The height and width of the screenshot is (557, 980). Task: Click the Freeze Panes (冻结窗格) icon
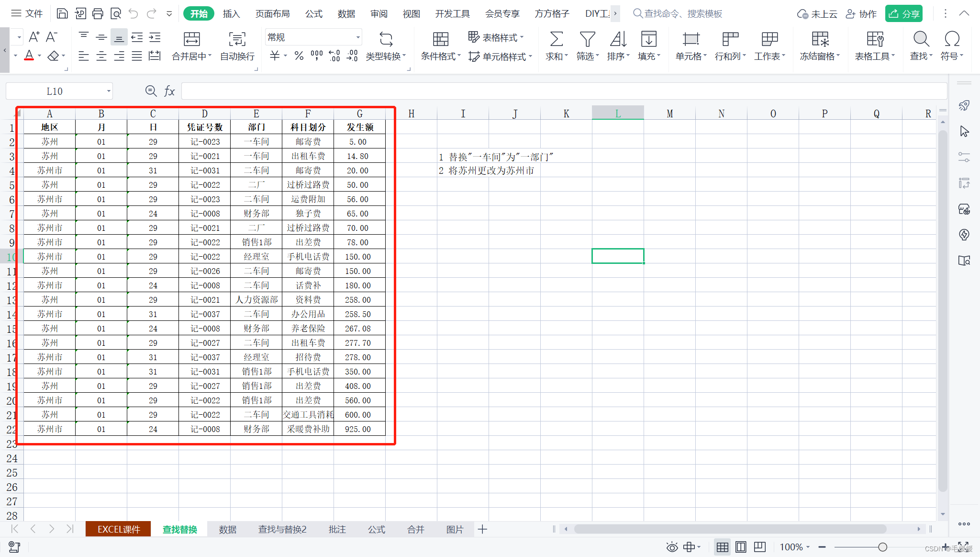[x=820, y=39]
